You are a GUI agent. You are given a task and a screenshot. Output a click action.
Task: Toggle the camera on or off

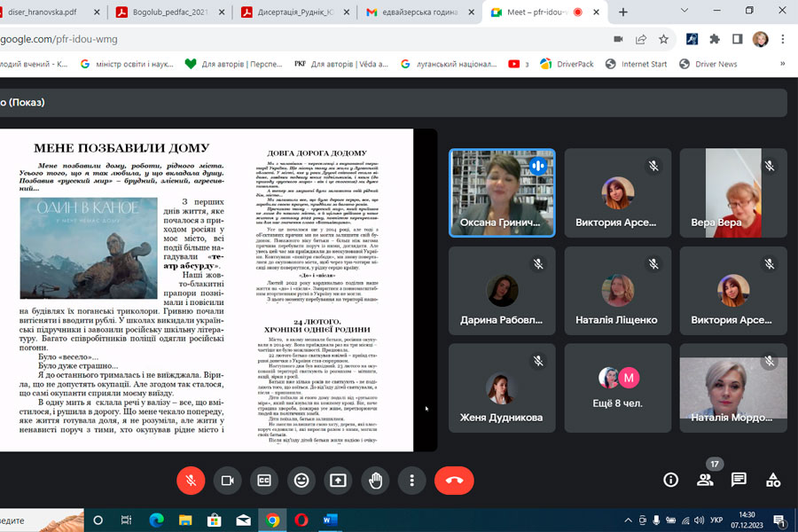coord(227,480)
